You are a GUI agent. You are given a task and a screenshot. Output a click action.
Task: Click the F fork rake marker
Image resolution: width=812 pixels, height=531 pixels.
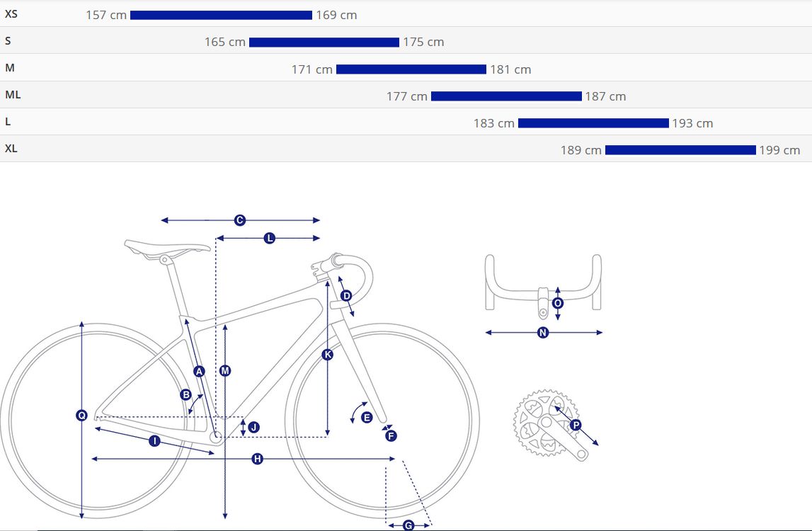[391, 435]
